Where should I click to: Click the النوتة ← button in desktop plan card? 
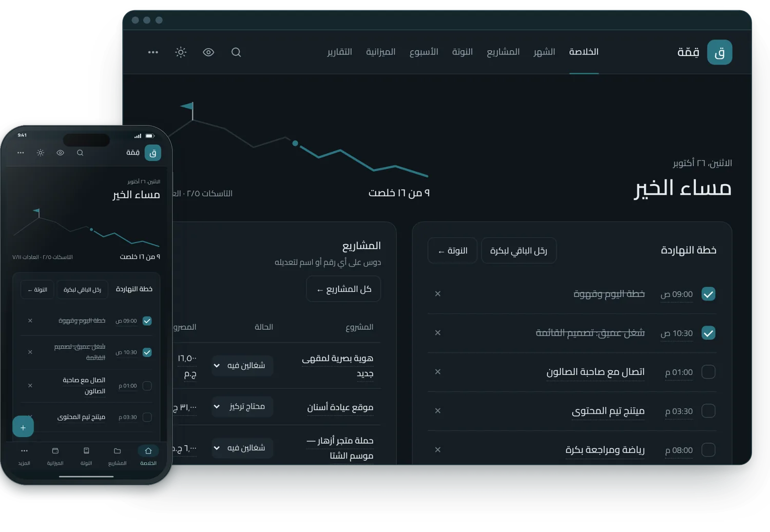click(x=452, y=250)
